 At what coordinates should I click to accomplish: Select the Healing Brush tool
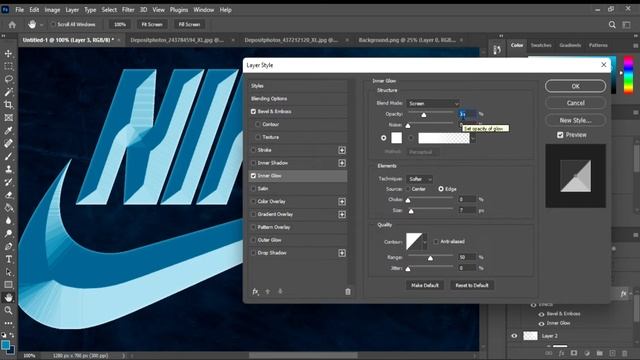tap(8, 143)
